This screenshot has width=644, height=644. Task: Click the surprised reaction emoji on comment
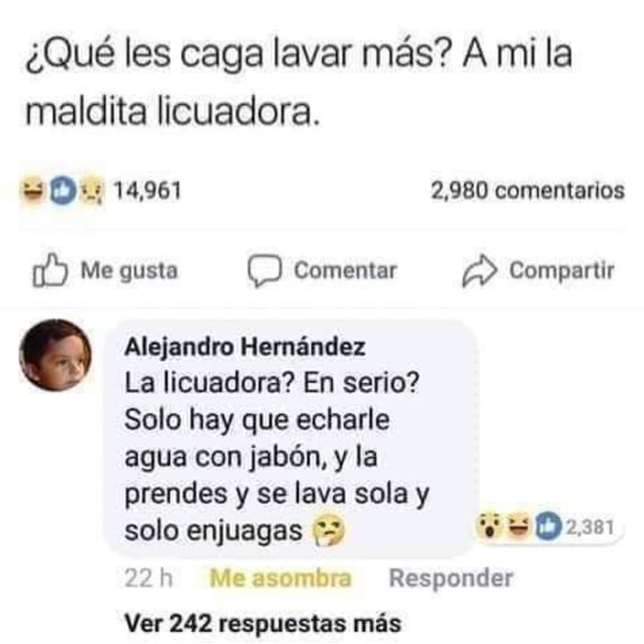click(x=489, y=526)
